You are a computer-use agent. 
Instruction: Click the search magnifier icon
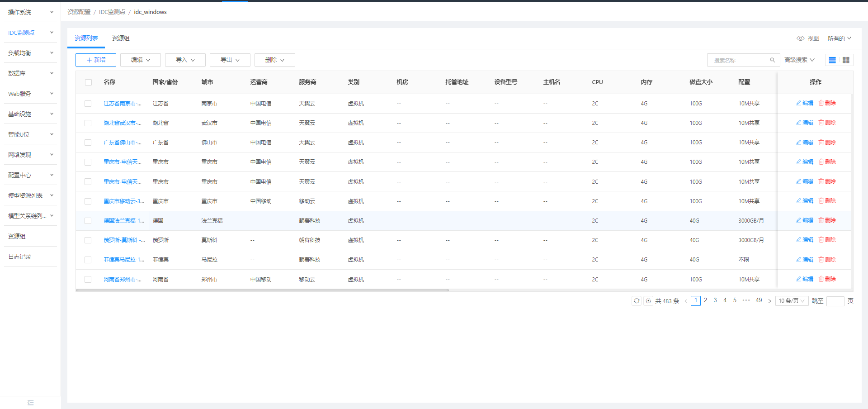(x=772, y=60)
